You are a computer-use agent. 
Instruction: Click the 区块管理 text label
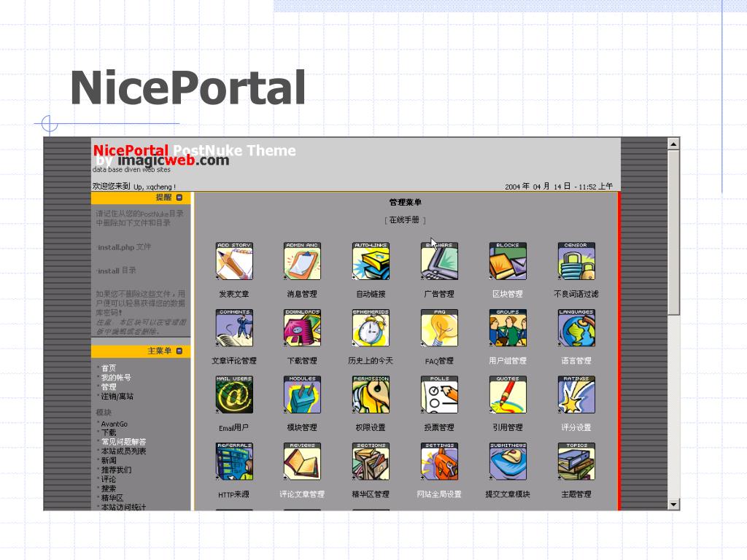point(508,295)
